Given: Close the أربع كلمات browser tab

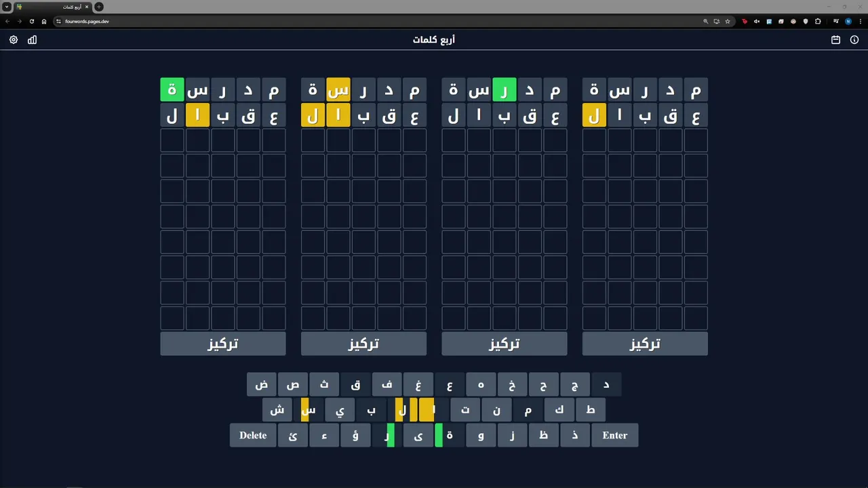Looking at the screenshot, I should [x=87, y=7].
